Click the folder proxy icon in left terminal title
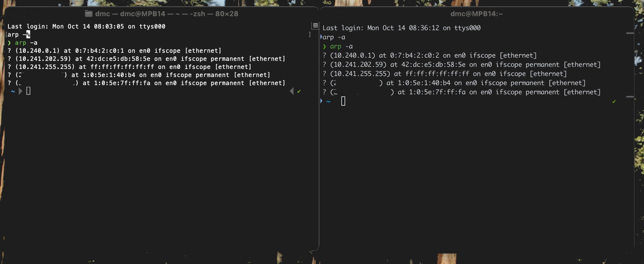Screen dimensions: 644x264 pos(89,14)
